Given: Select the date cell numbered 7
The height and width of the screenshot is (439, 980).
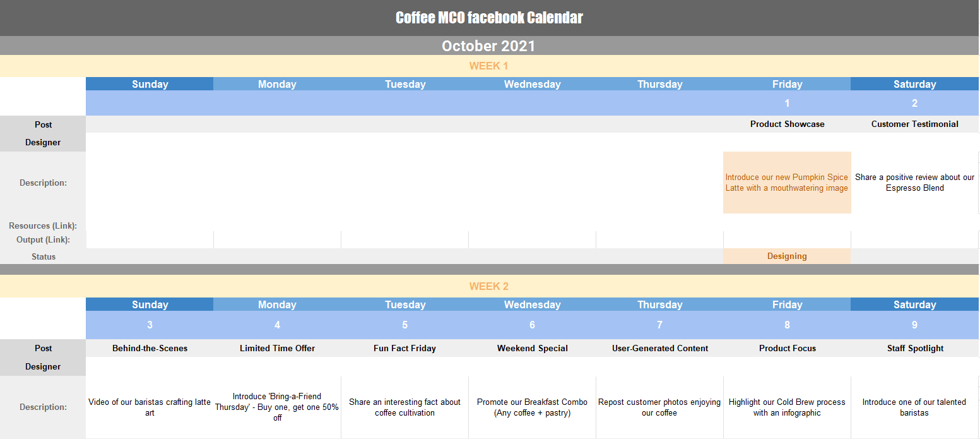Looking at the screenshot, I should point(659,325).
